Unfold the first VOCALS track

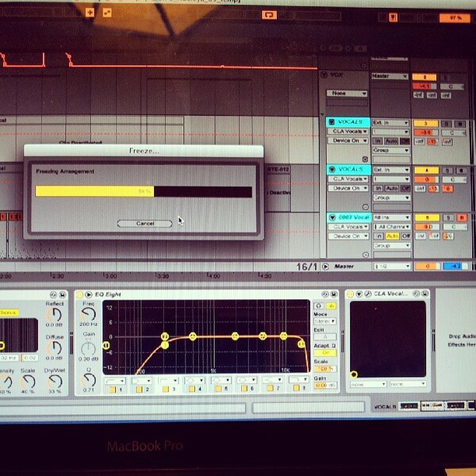[x=332, y=122]
